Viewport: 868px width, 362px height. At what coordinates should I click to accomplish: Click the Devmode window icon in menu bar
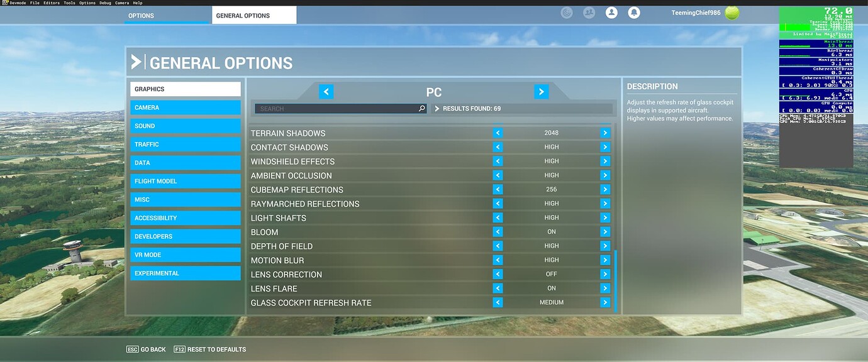click(5, 3)
